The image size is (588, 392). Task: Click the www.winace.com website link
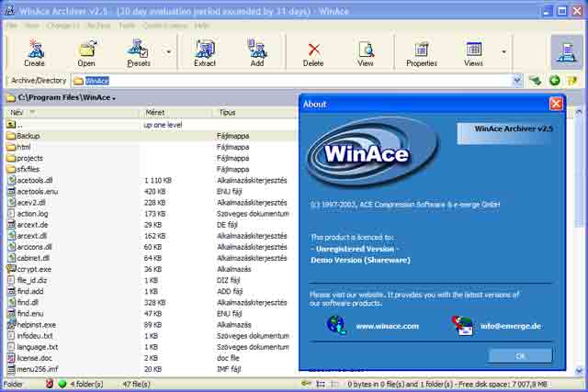[x=388, y=327]
